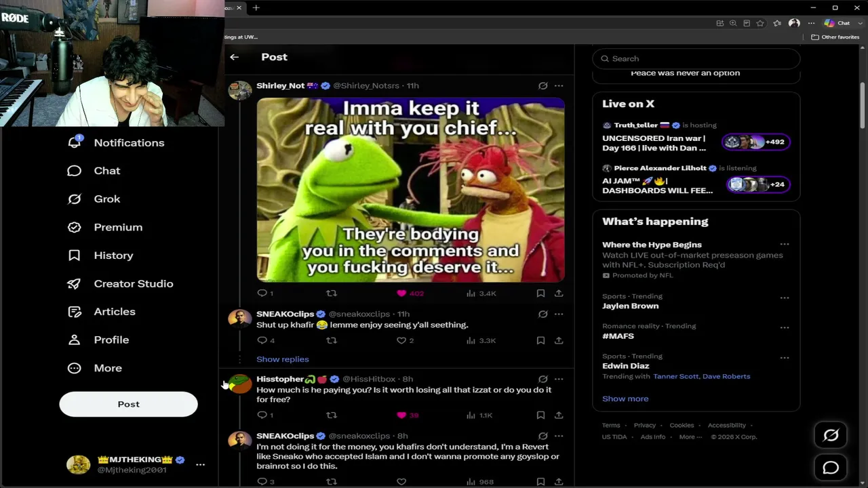Open Grok actions on SNEAKOclips 11h reply
Viewport: 868px width, 488px height.
(x=542, y=314)
